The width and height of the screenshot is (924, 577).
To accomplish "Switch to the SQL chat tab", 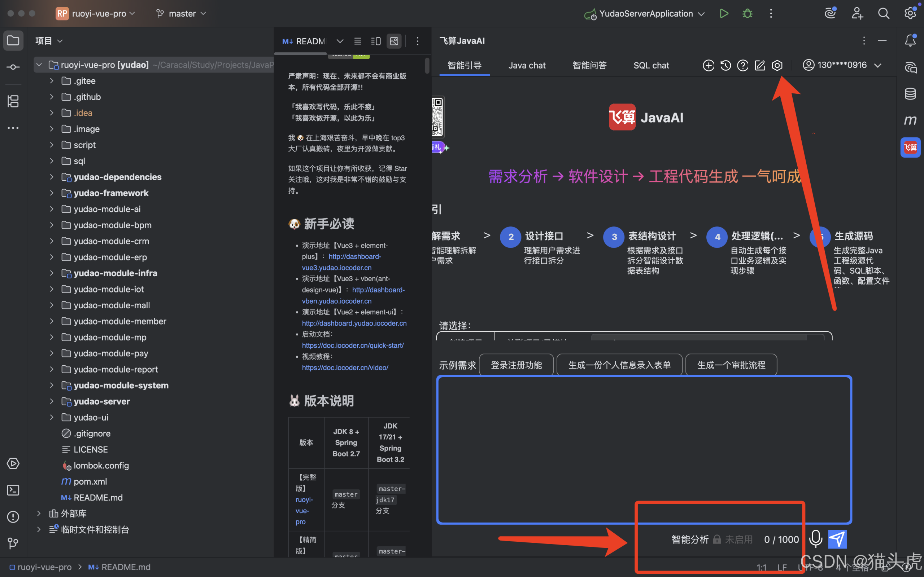I will [x=651, y=66].
